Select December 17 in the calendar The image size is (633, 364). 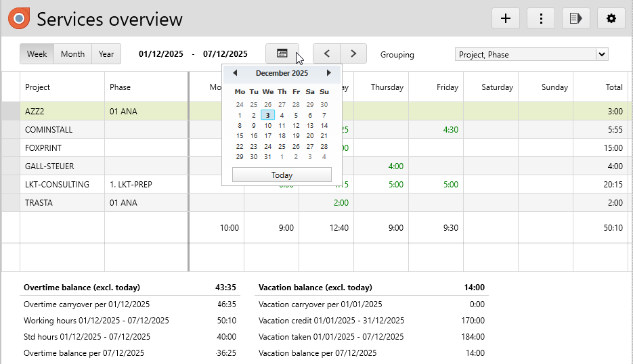tap(268, 135)
